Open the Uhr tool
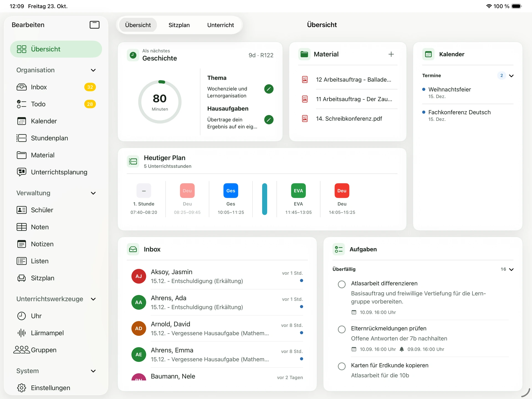 tap(56, 316)
